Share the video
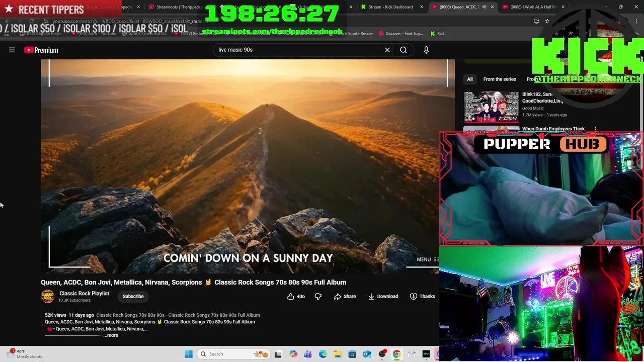Image resolution: width=644 pixels, height=362 pixels. point(345,296)
